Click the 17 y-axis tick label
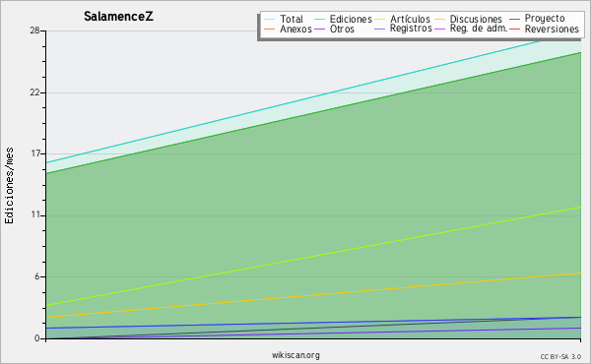Viewport: 591px width, 364px height. coord(35,153)
